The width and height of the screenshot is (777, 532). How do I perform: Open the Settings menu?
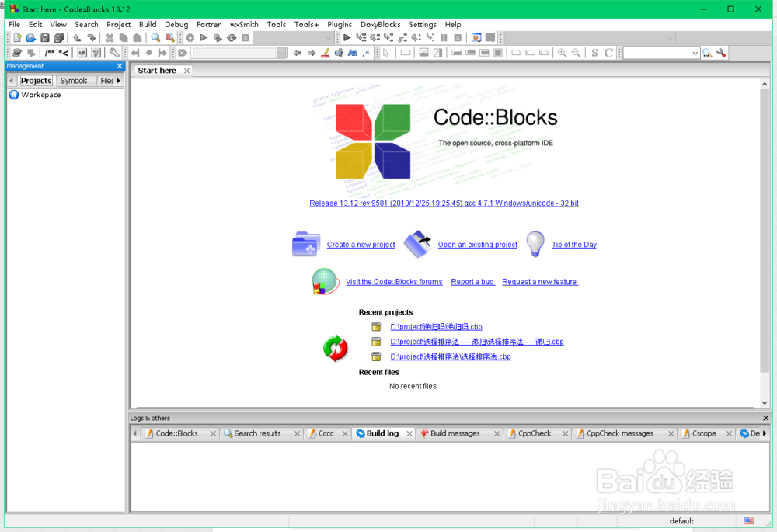tap(423, 24)
